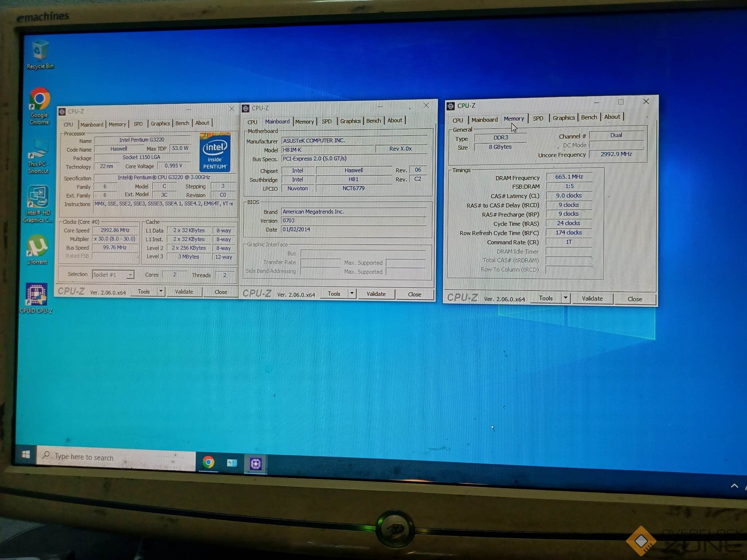Click the Windows Start button
Screen dimensions: 747x560
(26, 455)
